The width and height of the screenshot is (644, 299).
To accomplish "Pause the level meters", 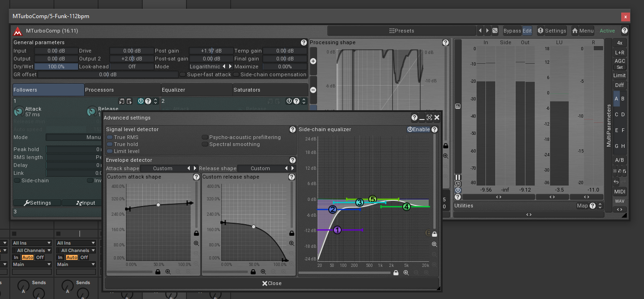I will pyautogui.click(x=458, y=177).
